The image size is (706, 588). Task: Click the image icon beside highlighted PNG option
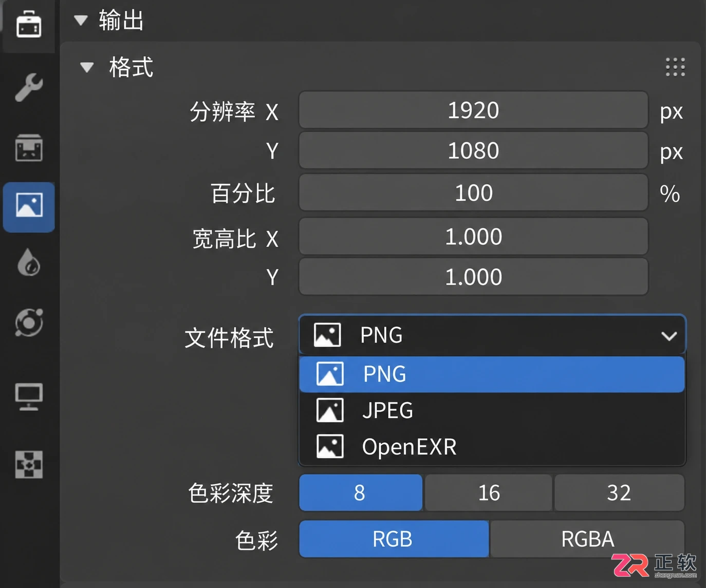330,374
